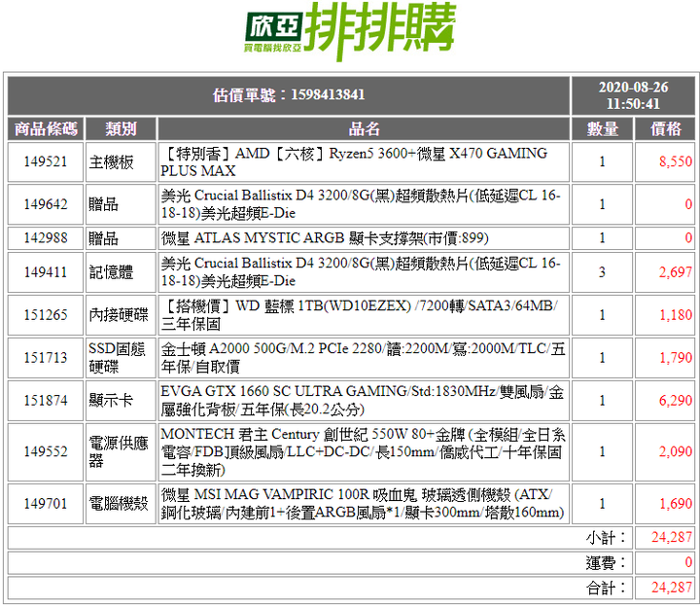Click the EVGA GTX 1660 SC ULTRA product name

[x=362, y=401]
